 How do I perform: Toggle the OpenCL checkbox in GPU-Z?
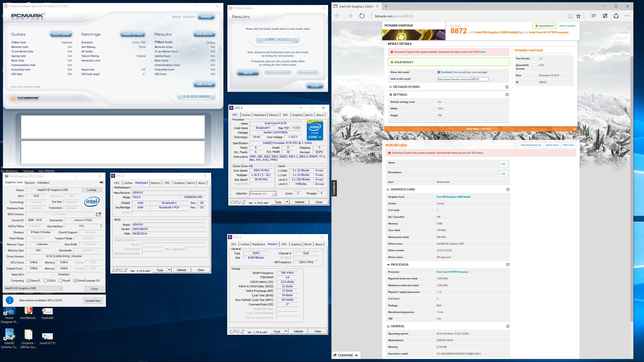pos(29,281)
